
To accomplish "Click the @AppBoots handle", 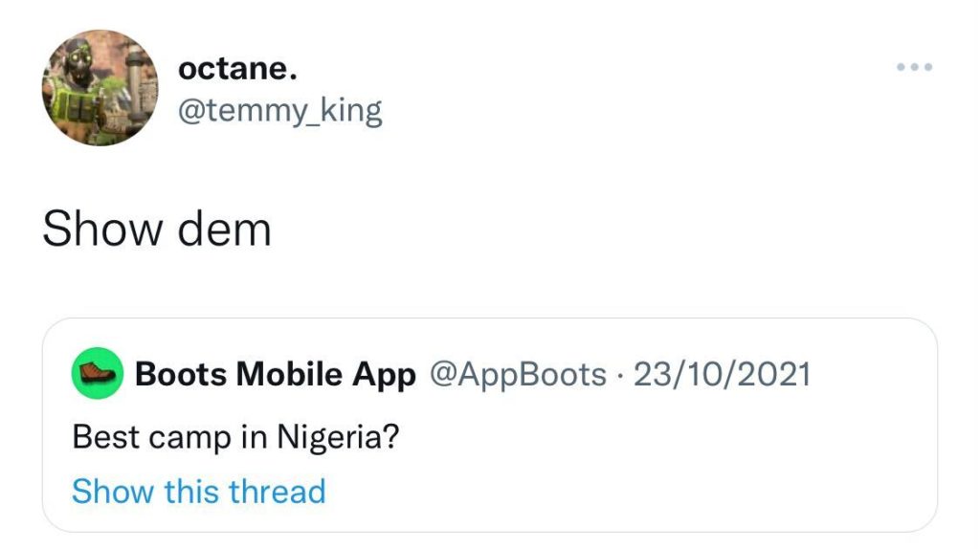I will pos(520,374).
